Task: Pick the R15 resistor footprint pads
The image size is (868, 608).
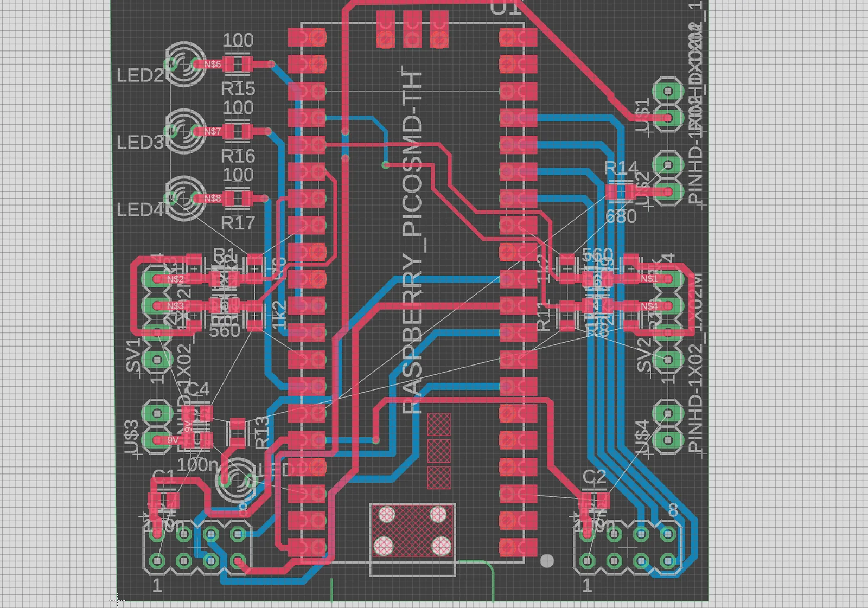Action: [238, 65]
